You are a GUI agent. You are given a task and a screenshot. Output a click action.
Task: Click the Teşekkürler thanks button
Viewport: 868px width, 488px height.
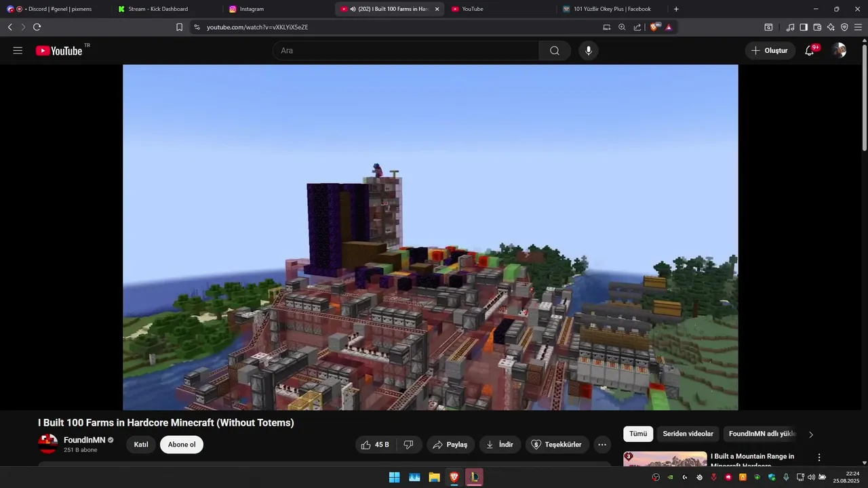(x=557, y=445)
